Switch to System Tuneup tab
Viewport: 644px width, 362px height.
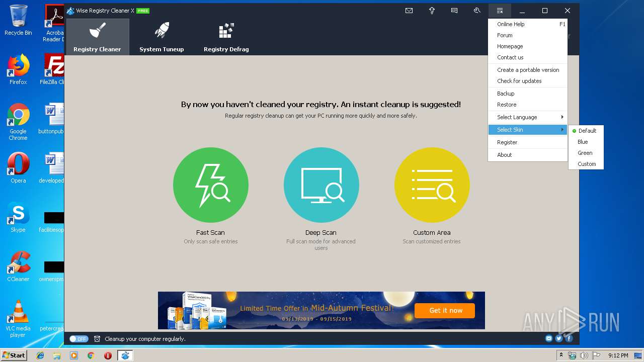(162, 37)
